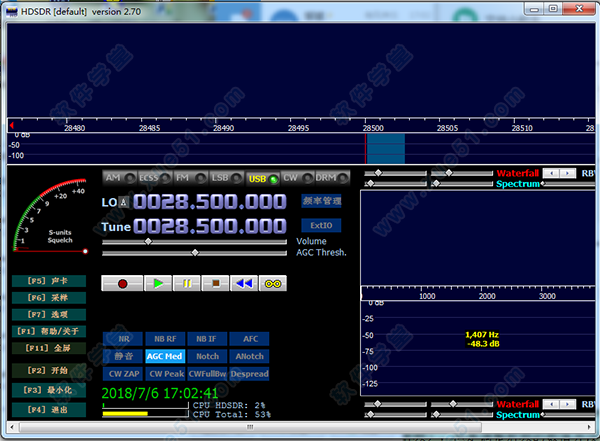
Task: Click the horizontal scrollbar right arrow
Action: pyautogui.click(x=589, y=426)
